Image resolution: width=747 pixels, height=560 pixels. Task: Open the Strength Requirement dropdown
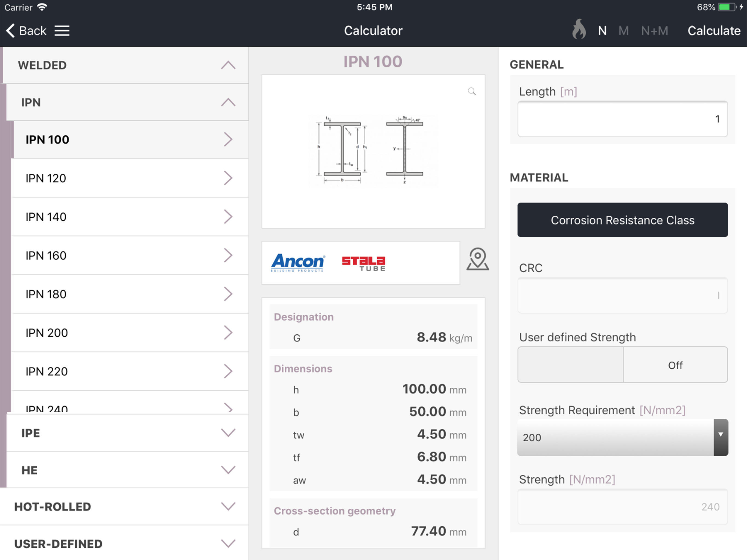(622, 437)
